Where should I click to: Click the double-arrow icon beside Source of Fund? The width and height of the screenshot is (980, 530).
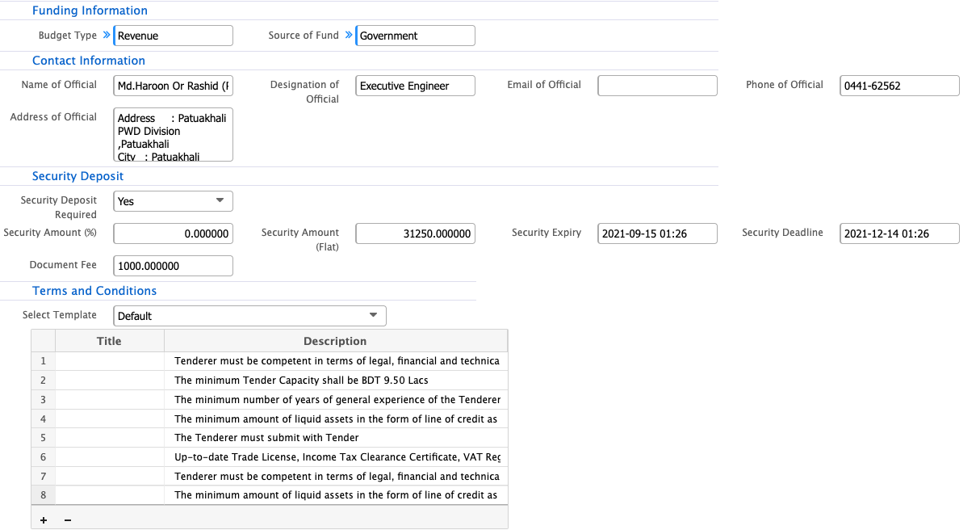coord(349,36)
